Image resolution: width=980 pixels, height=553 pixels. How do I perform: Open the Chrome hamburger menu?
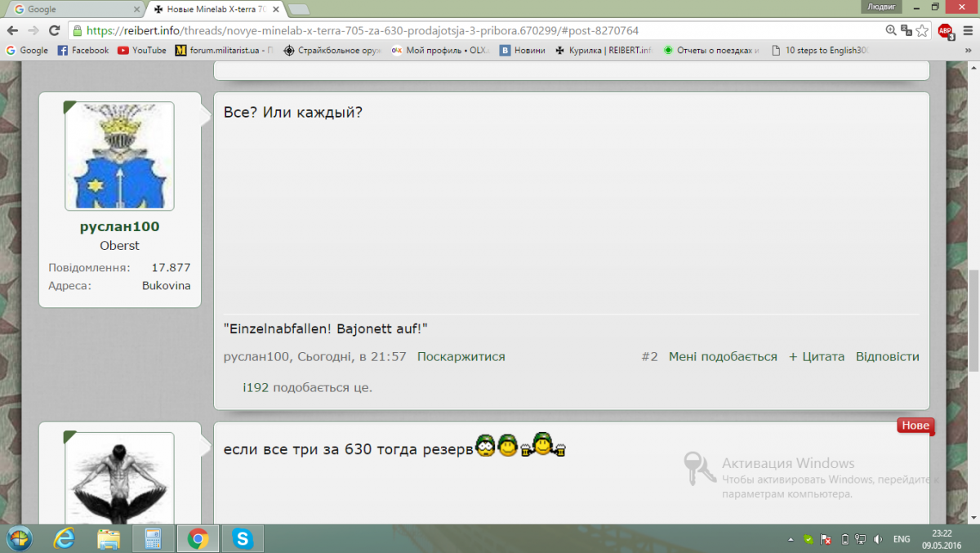[968, 31]
